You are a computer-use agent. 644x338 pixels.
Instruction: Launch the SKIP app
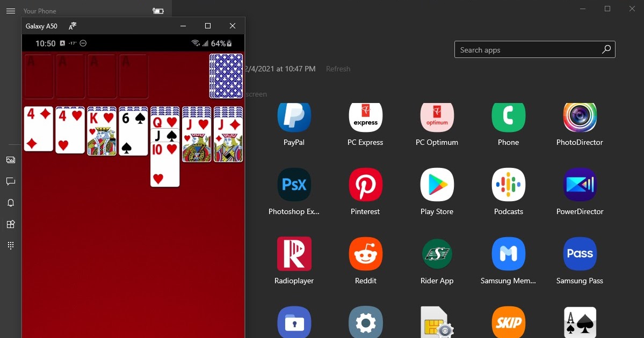[x=508, y=322]
